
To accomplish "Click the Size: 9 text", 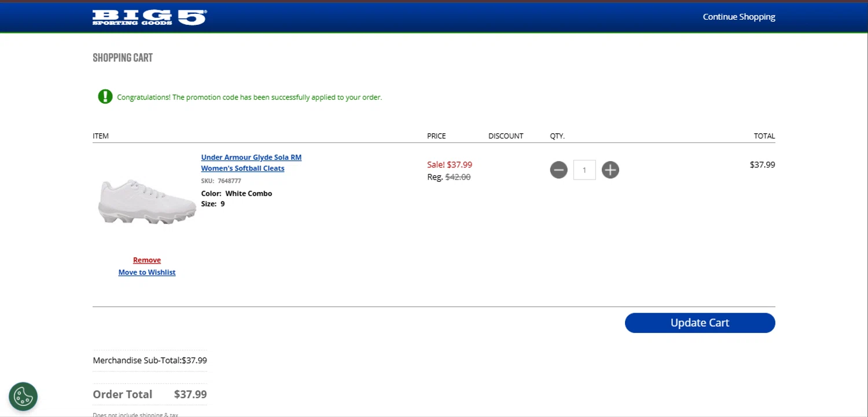I will click(213, 204).
